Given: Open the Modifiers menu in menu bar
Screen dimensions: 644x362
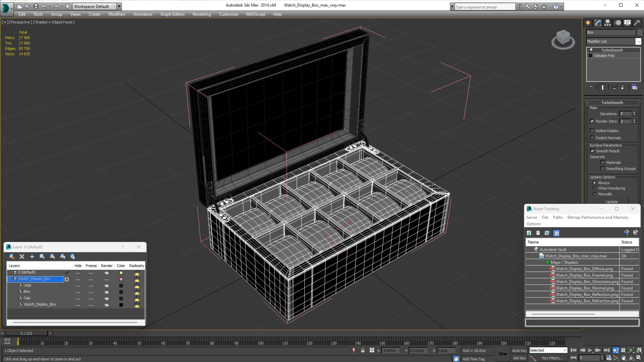Looking at the screenshot, I should [x=117, y=14].
